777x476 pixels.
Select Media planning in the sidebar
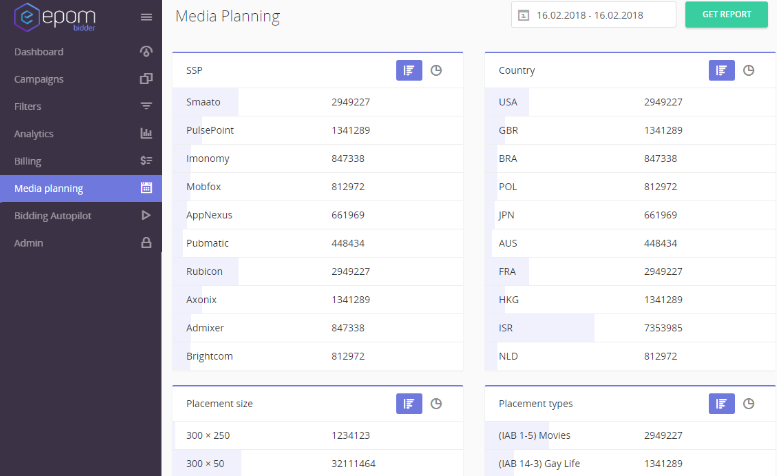(x=81, y=188)
